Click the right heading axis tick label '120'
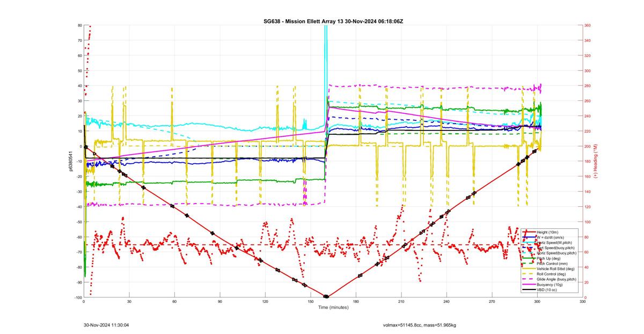The width and height of the screenshot is (644, 334). tap(588, 207)
